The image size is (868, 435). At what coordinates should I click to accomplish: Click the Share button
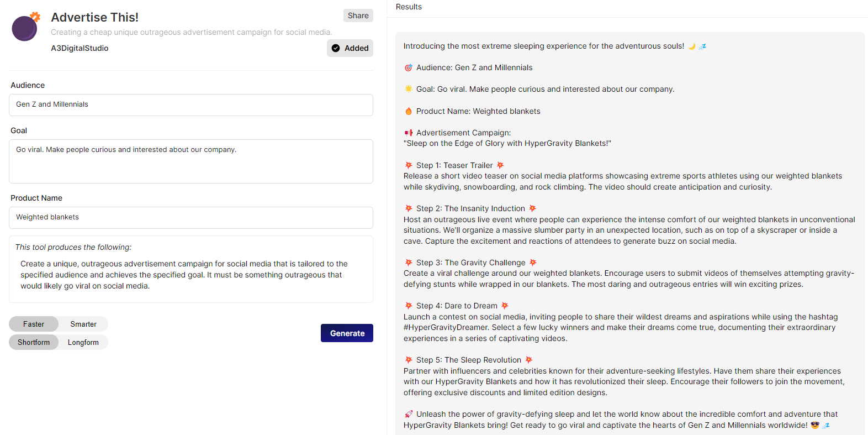click(358, 15)
